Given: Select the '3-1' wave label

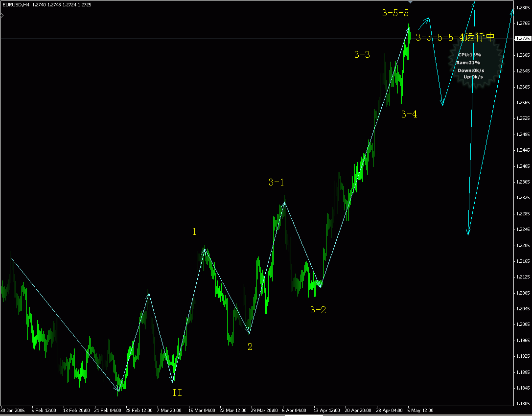Looking at the screenshot, I should pyautogui.click(x=277, y=182).
